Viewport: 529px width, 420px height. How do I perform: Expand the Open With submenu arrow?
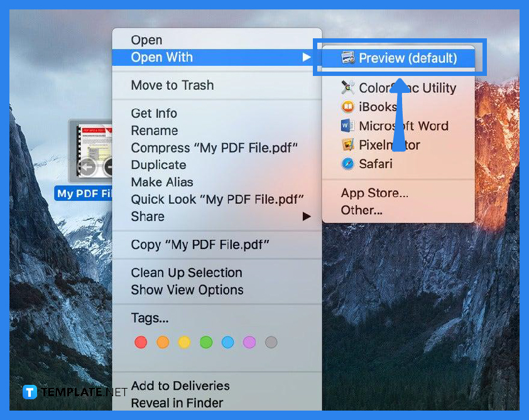[307, 57]
